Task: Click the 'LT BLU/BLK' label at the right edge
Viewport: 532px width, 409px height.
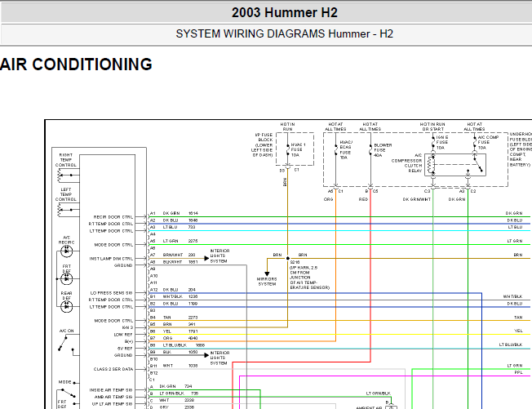Action: pos(511,345)
